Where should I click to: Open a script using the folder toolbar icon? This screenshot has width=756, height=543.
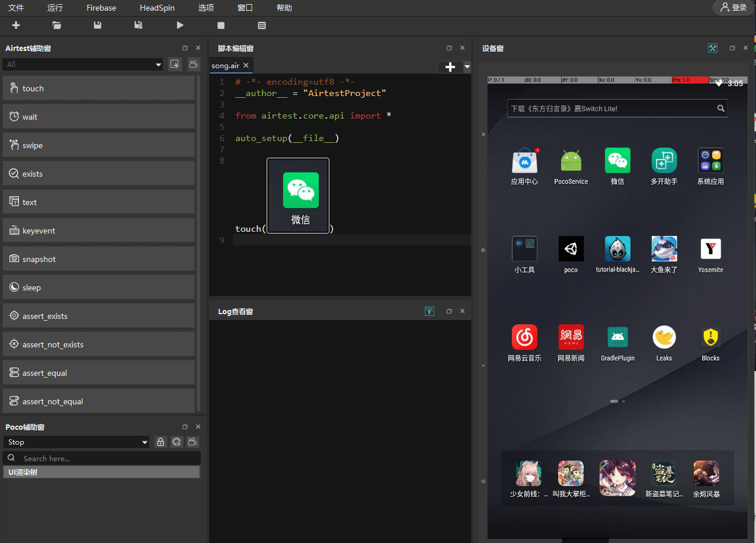57,25
